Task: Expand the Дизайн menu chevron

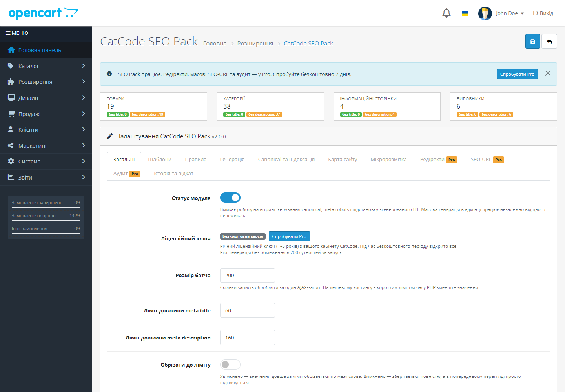Action: pos(84,98)
